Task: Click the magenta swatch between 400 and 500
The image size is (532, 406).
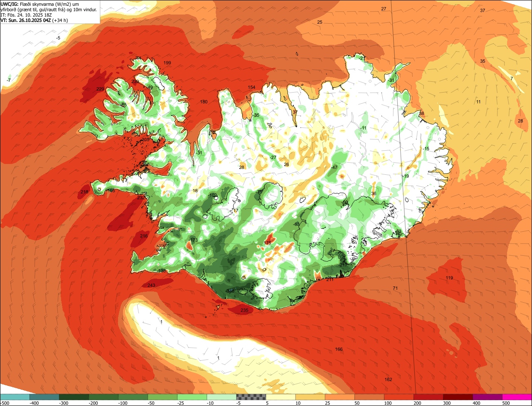Action: point(517,397)
